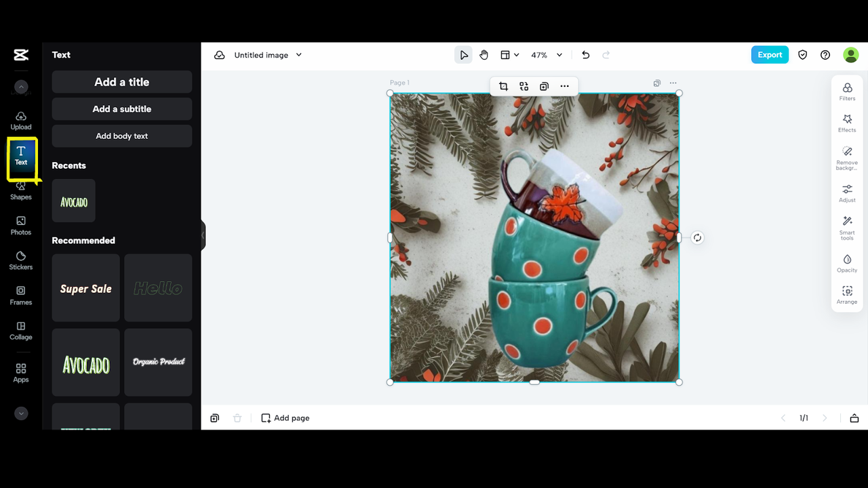Click the sidebar scroll-down chevron
This screenshot has height=488, width=868.
click(21, 413)
